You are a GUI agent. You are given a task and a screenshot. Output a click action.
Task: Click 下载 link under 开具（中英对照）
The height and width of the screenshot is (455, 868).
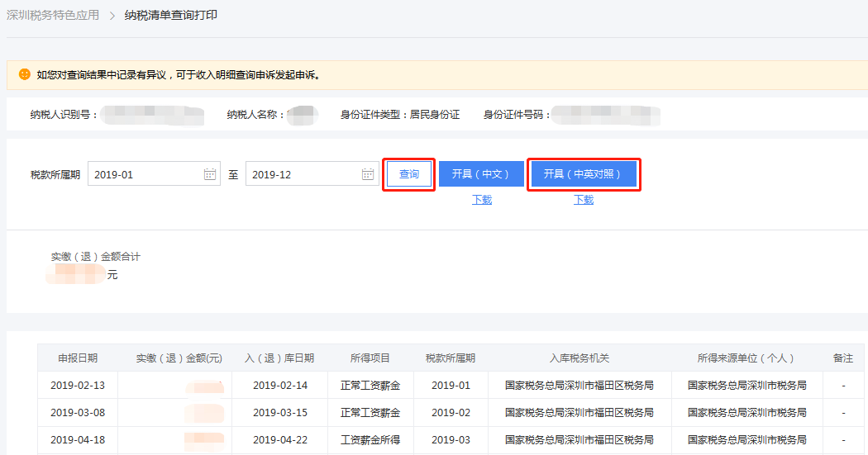click(x=584, y=200)
